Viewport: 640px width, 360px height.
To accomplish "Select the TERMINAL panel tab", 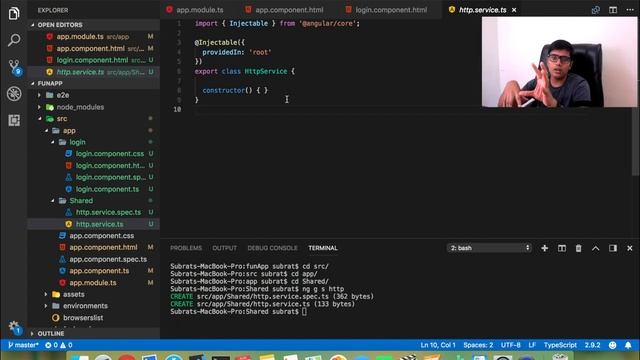I will click(323, 248).
